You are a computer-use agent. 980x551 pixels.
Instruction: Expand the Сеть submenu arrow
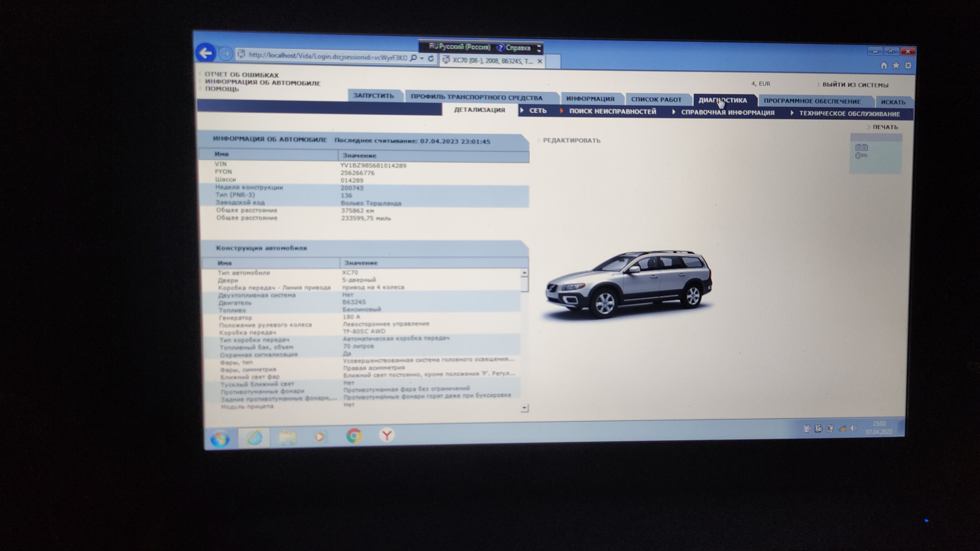coord(522,110)
